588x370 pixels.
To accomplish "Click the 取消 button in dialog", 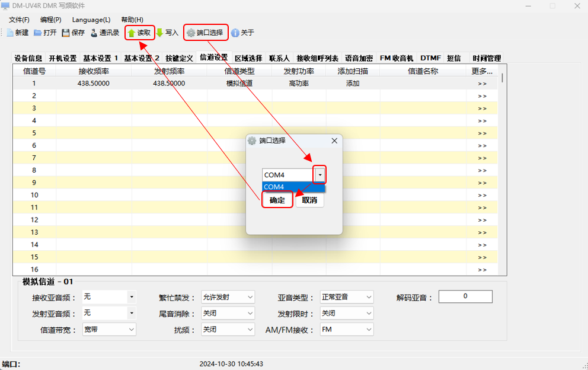I will [x=309, y=200].
